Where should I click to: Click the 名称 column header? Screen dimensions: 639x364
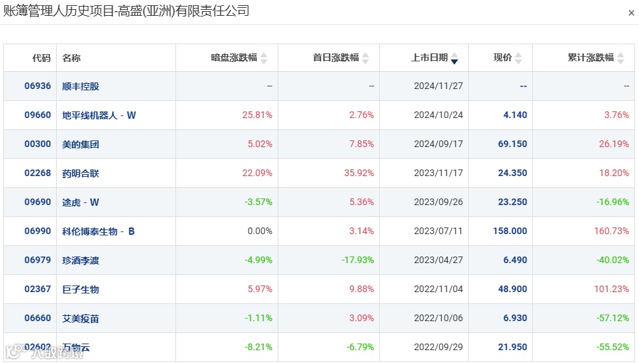tap(71, 58)
